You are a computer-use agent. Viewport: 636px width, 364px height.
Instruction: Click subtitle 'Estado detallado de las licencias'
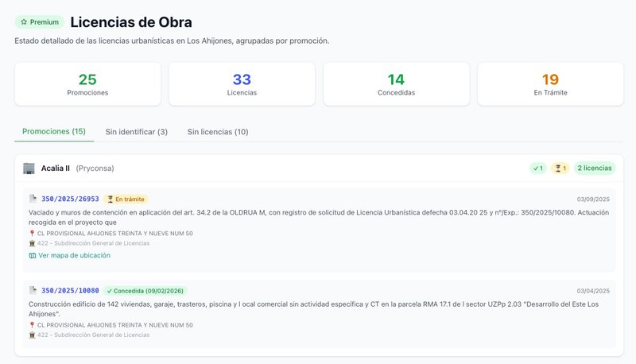pyautogui.click(x=172, y=41)
